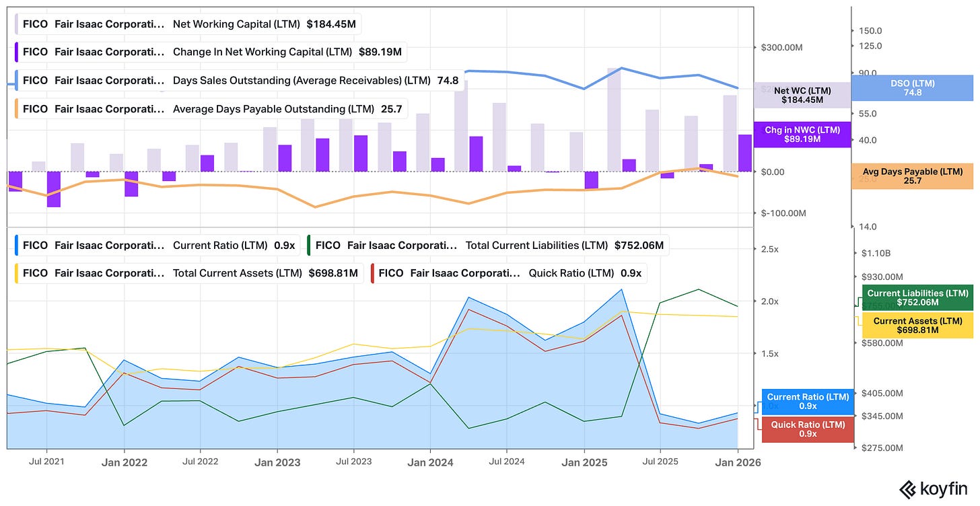
Task: Click the 1.5x ratio axis tick label
Action: 770,353
